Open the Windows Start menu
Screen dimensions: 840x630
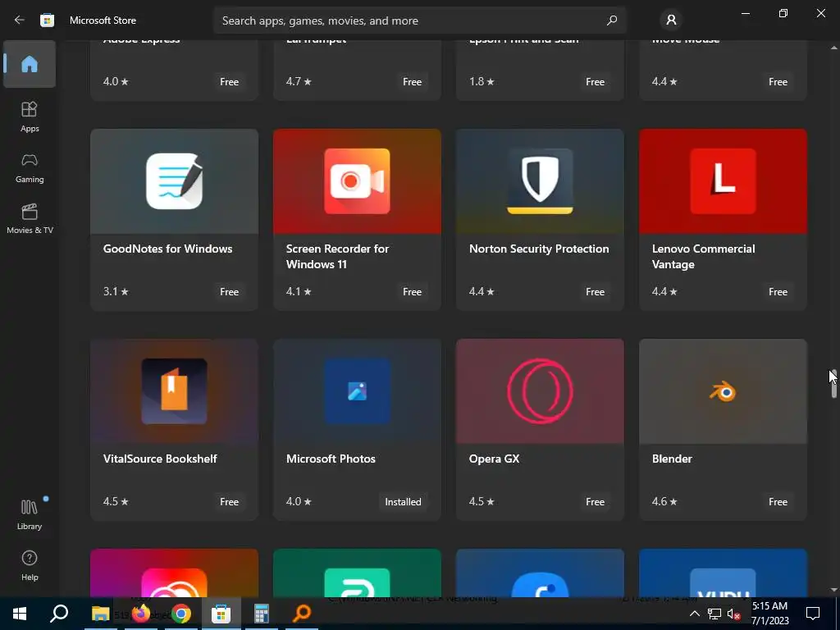20,614
